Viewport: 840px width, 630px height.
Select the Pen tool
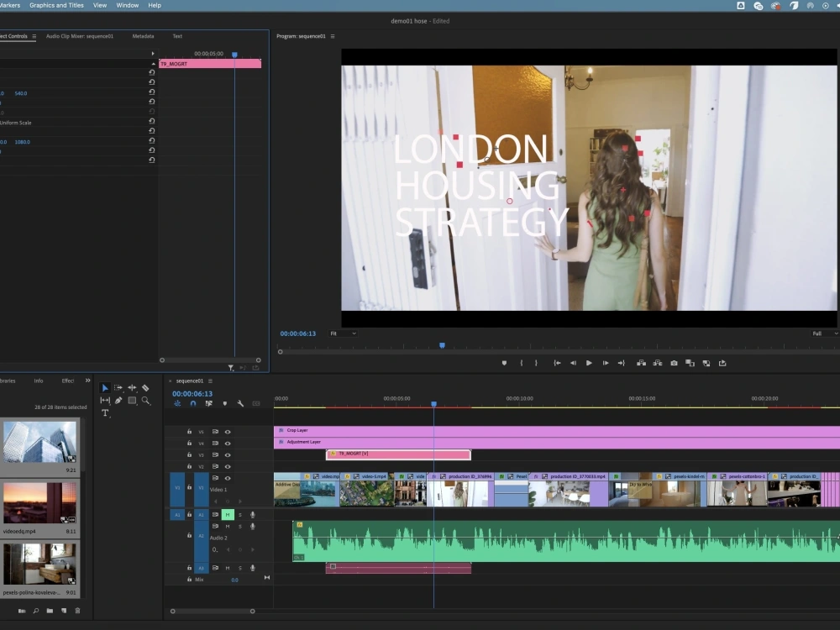pyautogui.click(x=118, y=400)
